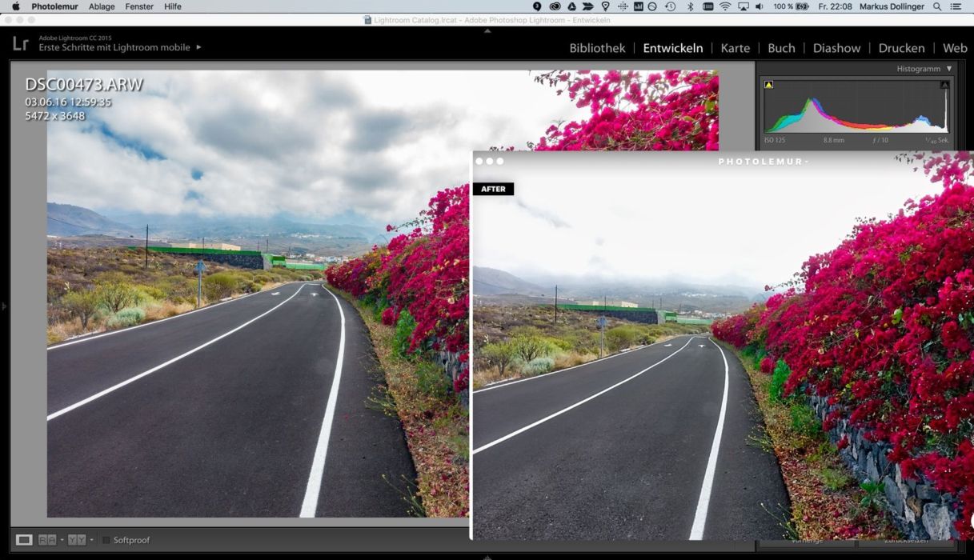This screenshot has width=974, height=560.
Task: Click the Wi-Fi icon in menu bar
Action: tap(725, 6)
